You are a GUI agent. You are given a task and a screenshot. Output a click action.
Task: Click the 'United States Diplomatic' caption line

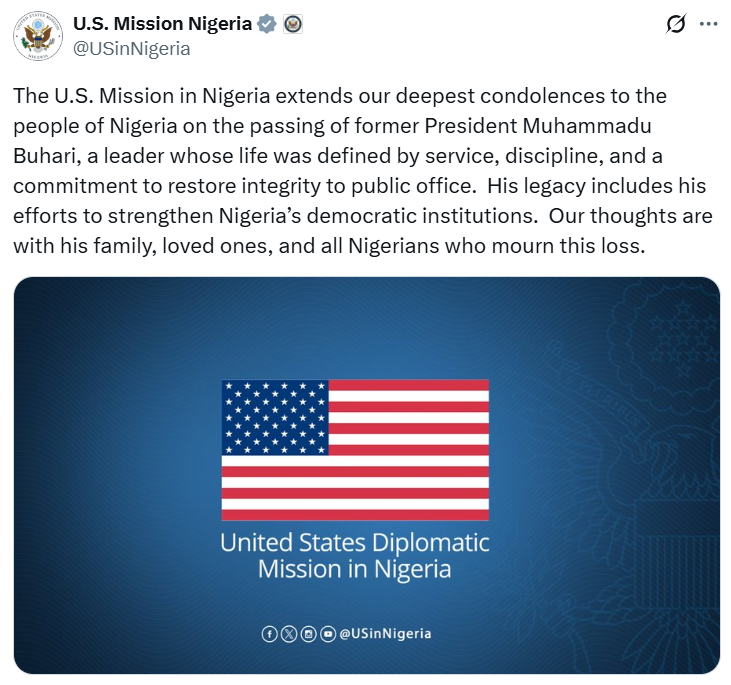355,543
